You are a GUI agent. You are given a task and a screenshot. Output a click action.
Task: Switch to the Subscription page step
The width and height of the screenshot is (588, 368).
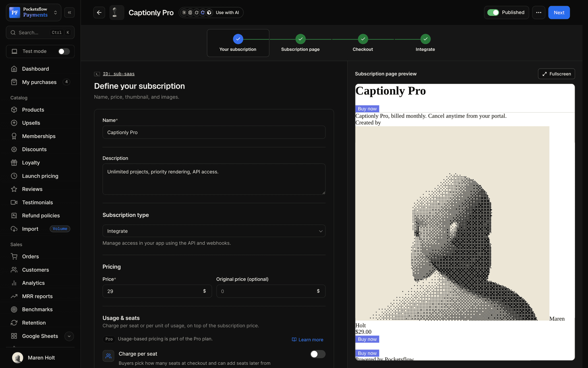300,43
